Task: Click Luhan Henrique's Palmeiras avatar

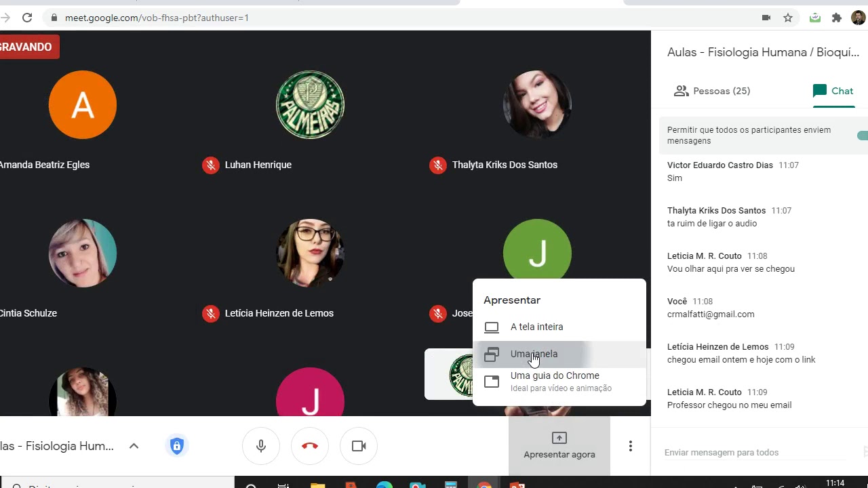Action: [310, 105]
